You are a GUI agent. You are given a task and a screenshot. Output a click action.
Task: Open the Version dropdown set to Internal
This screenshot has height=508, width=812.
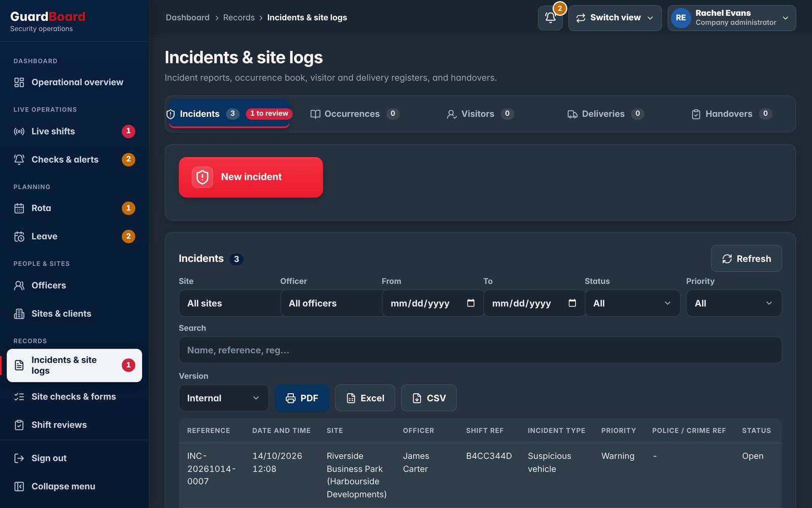[224, 398]
